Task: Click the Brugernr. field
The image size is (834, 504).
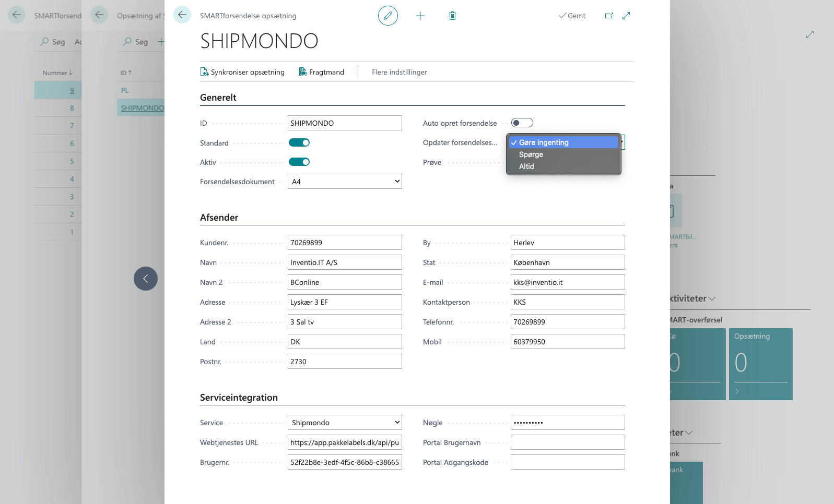Action: (x=345, y=462)
